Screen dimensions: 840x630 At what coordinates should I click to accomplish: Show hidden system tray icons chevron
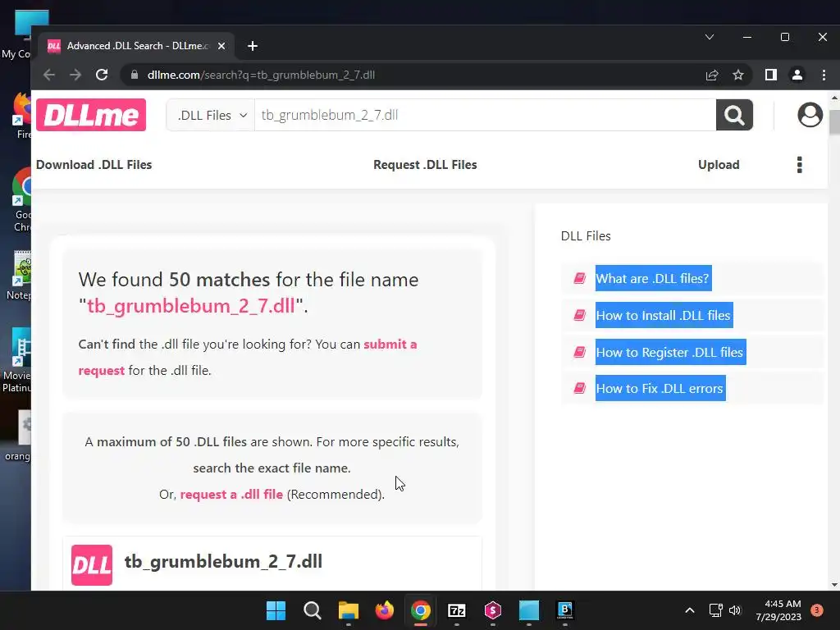click(x=690, y=610)
